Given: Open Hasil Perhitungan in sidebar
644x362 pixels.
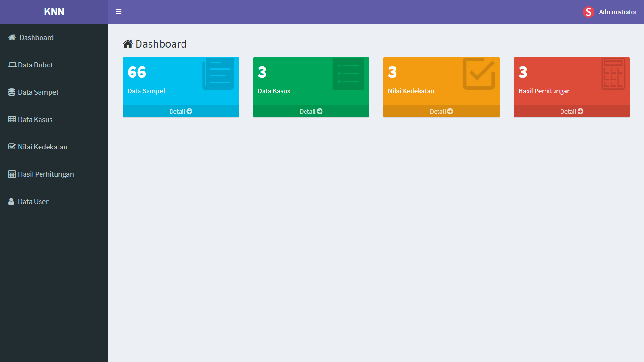Looking at the screenshot, I should (x=46, y=174).
